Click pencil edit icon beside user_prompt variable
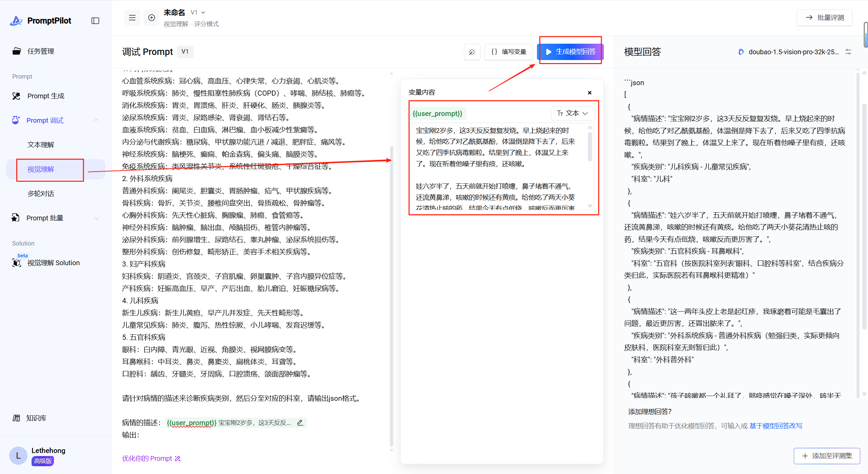The width and height of the screenshot is (868, 474). pos(300,422)
